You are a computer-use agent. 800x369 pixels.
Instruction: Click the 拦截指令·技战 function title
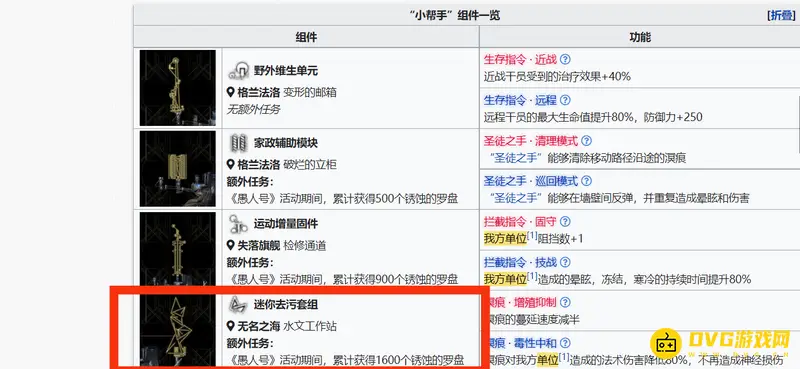(520, 262)
